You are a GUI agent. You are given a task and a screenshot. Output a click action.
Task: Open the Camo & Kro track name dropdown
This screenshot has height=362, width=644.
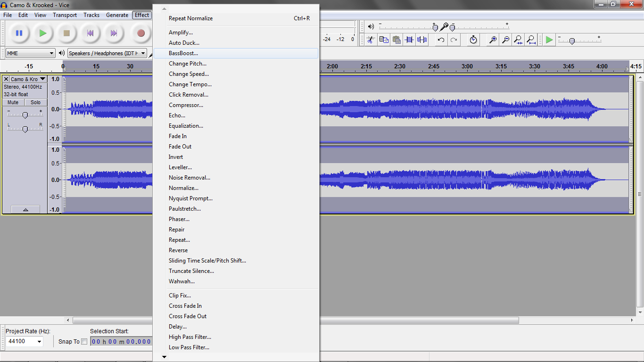(x=28, y=79)
